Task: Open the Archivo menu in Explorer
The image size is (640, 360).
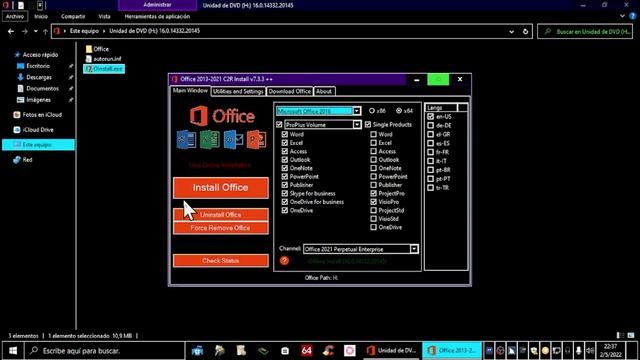Action: (15, 16)
